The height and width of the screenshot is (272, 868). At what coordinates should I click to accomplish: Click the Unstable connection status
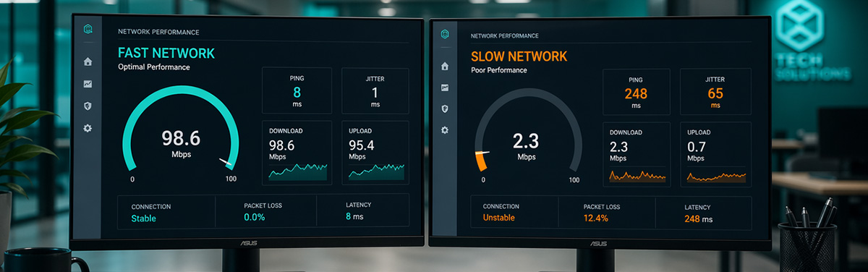[x=498, y=218]
